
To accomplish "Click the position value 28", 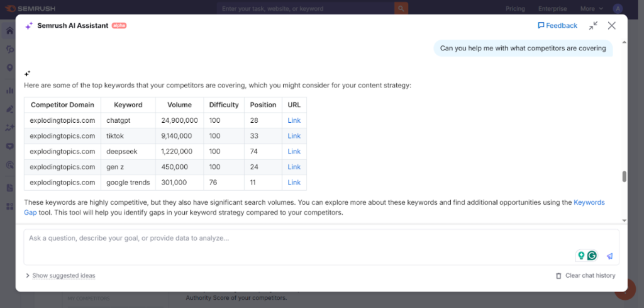I will 254,120.
